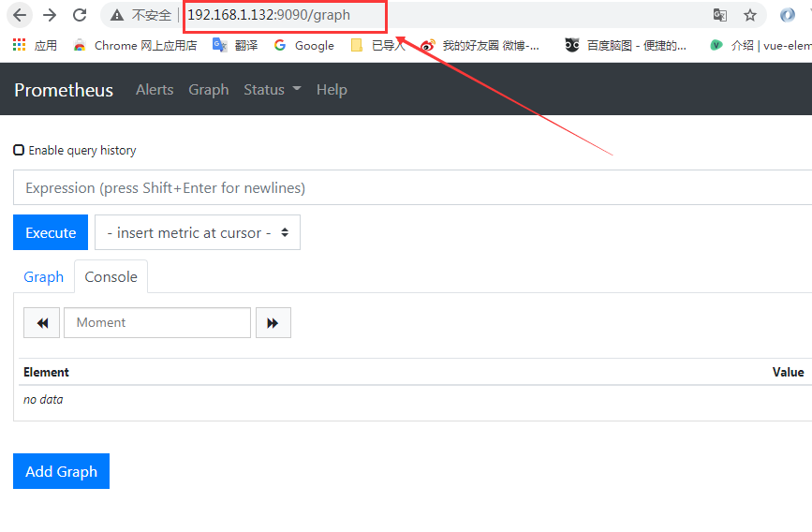Focus the Expression input field

(412, 187)
